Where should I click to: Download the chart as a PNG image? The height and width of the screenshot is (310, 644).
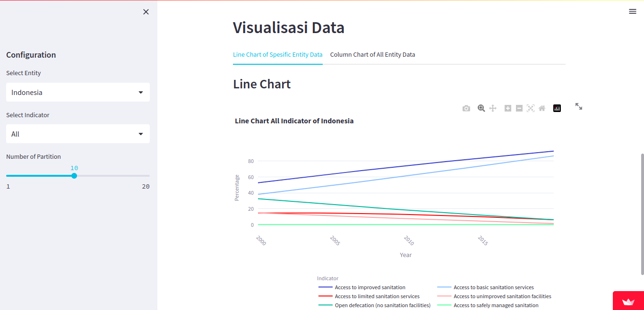pos(466,108)
